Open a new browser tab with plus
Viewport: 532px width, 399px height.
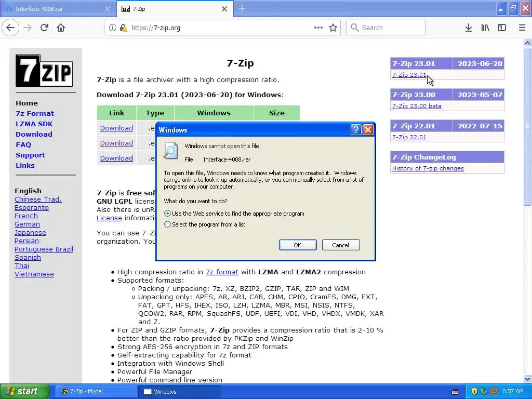(242, 8)
